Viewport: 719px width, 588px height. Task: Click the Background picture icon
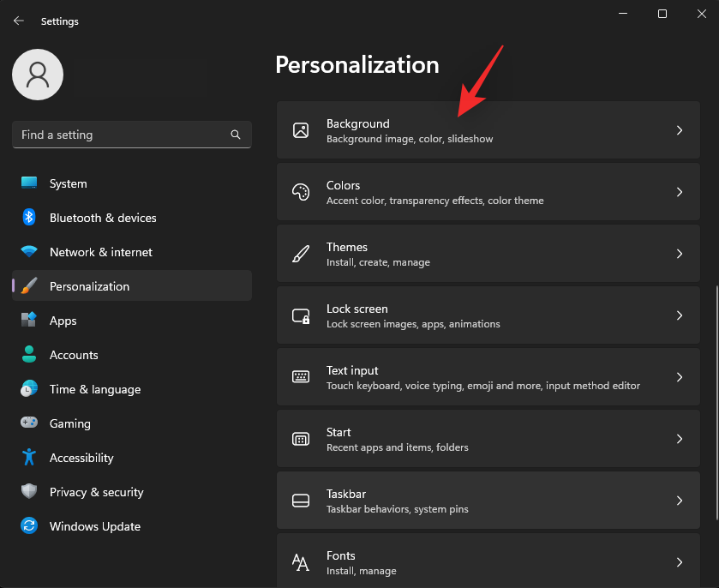301,130
